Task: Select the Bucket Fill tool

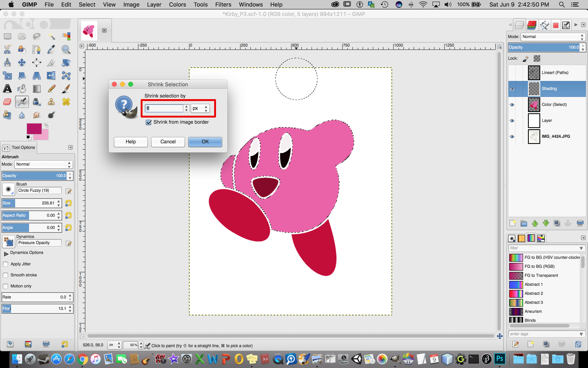Action: (22, 89)
